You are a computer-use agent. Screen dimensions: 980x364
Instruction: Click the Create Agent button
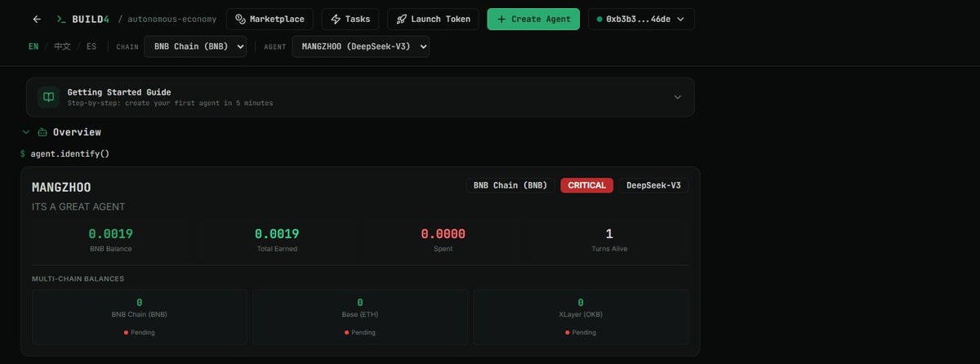tap(534, 19)
